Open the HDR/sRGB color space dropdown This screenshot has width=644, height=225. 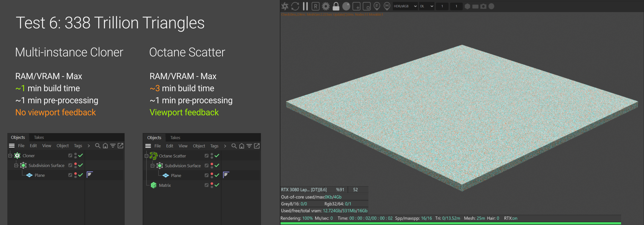click(405, 6)
